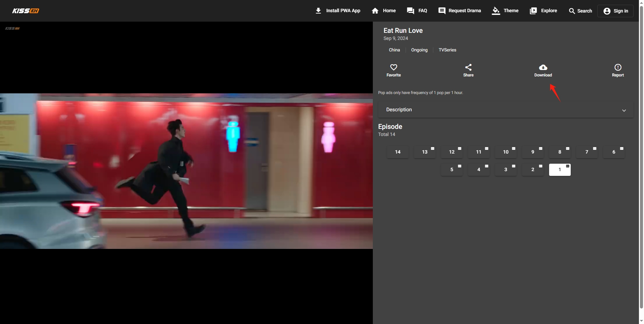Go to Home via the house icon
Screen dimensions: 644x324
[375, 11]
